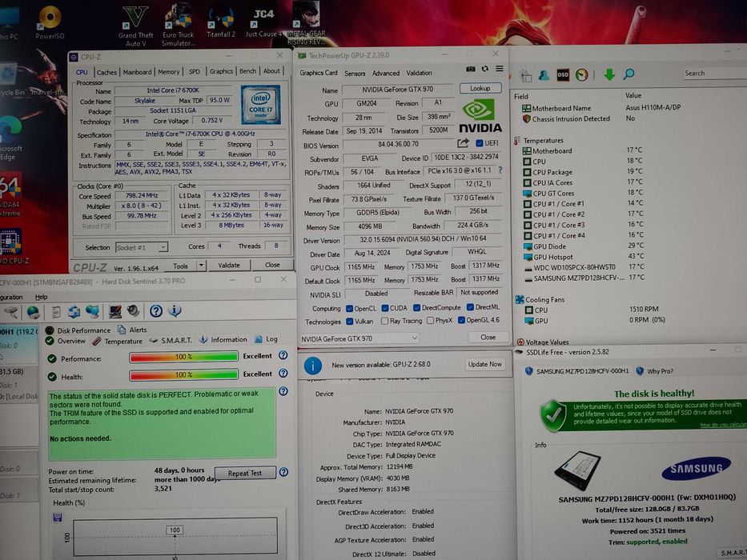The image size is (747, 560).
Task: Toggle the DirectCompute checkbox in GPU-Z
Action: [x=417, y=308]
